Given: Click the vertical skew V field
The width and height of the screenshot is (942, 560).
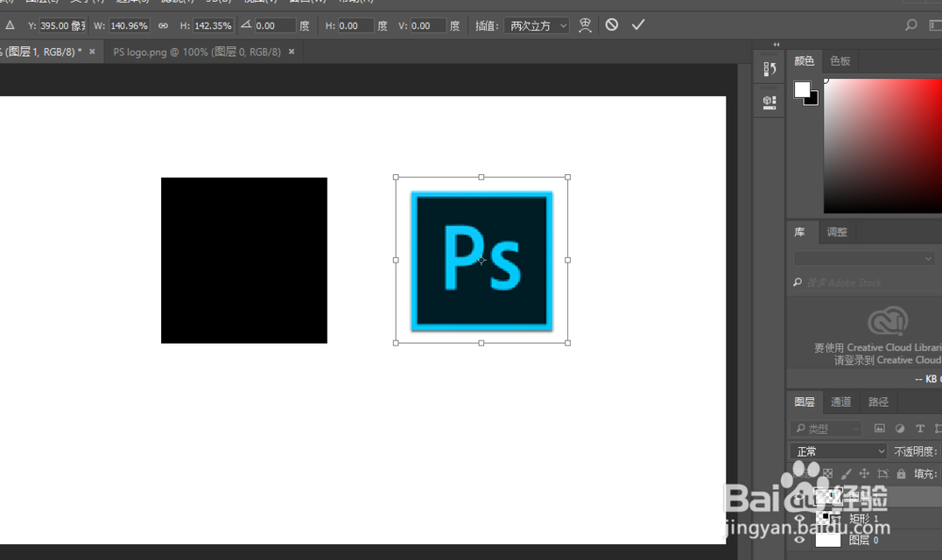Looking at the screenshot, I should click(428, 25).
